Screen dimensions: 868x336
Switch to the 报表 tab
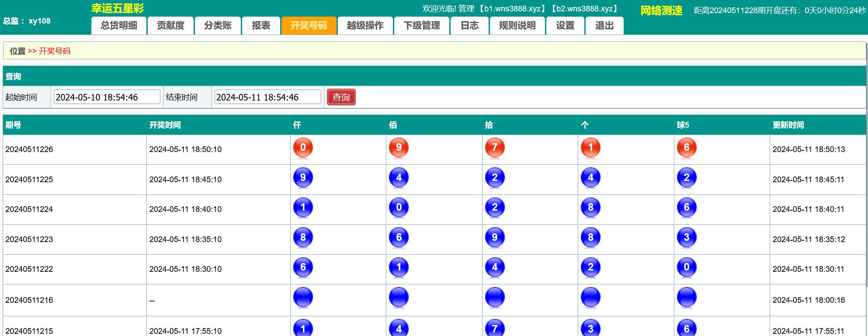pyautogui.click(x=261, y=26)
